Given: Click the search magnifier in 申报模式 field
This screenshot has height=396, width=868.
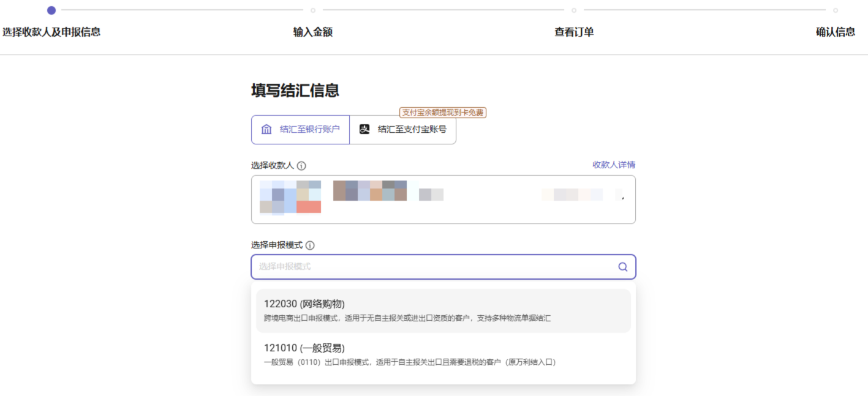Looking at the screenshot, I should pos(622,267).
